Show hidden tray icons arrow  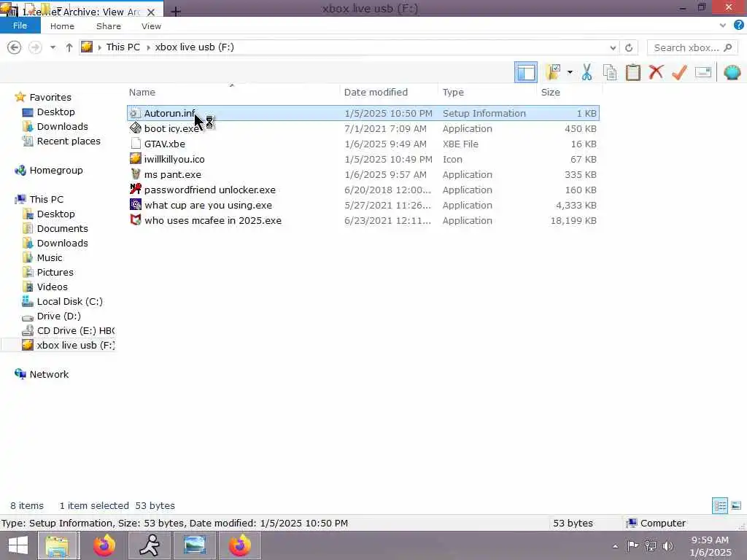(x=616, y=546)
